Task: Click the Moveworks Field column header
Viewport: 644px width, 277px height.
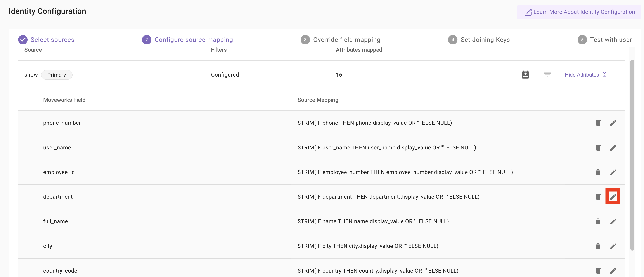Action: point(64,100)
